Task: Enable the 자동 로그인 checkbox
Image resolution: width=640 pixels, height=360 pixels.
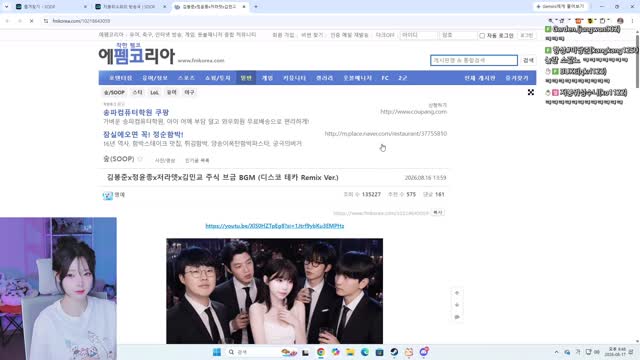Action: coord(482,36)
